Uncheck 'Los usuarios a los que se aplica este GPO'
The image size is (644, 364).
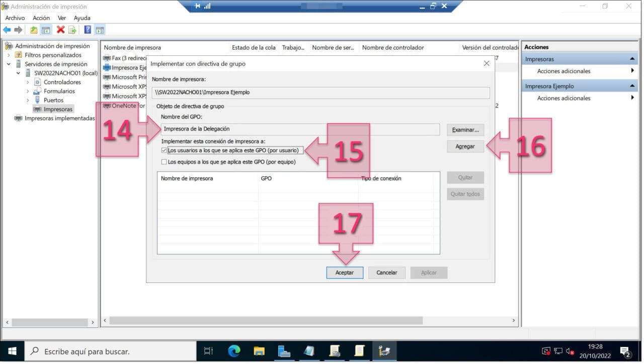pos(164,150)
